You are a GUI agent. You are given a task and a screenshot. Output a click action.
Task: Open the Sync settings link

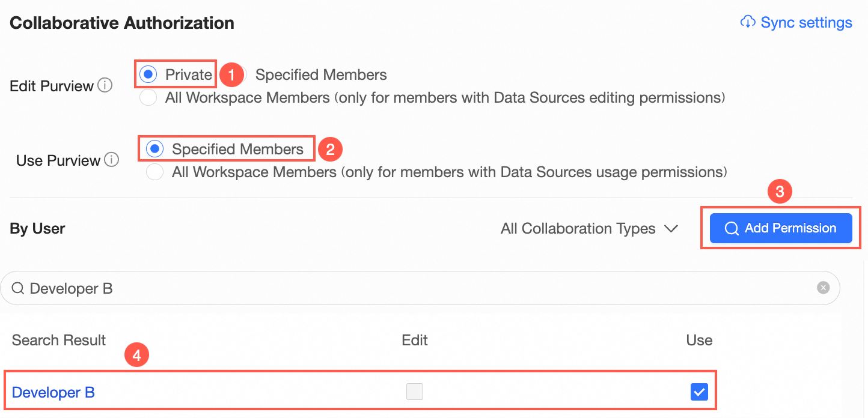806,23
